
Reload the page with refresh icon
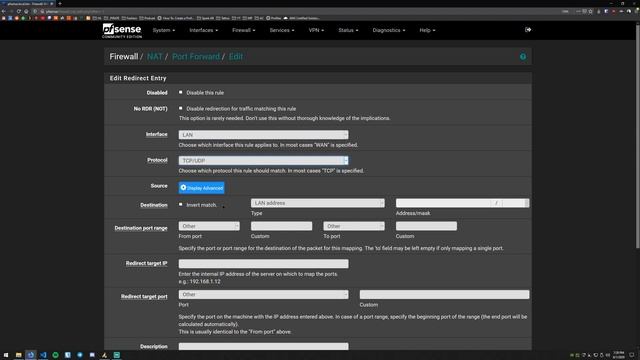pos(19,11)
